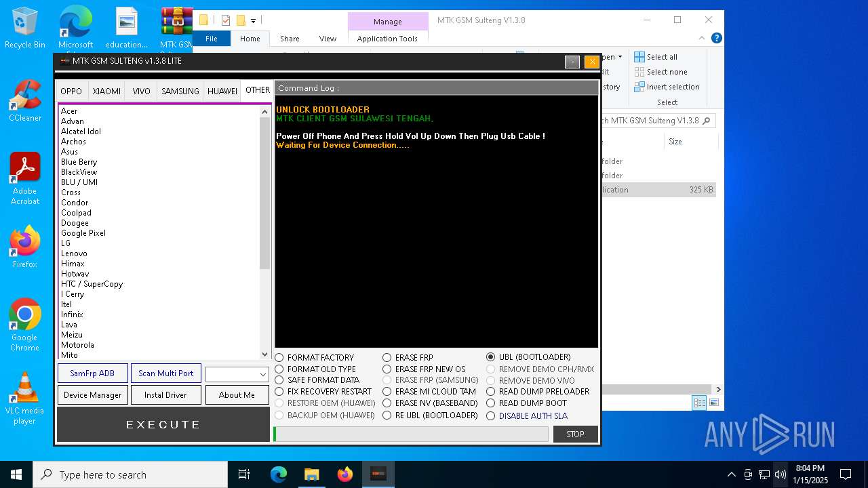This screenshot has height=488, width=868.
Task: Click the EXECUTE button
Action: pyautogui.click(x=163, y=425)
